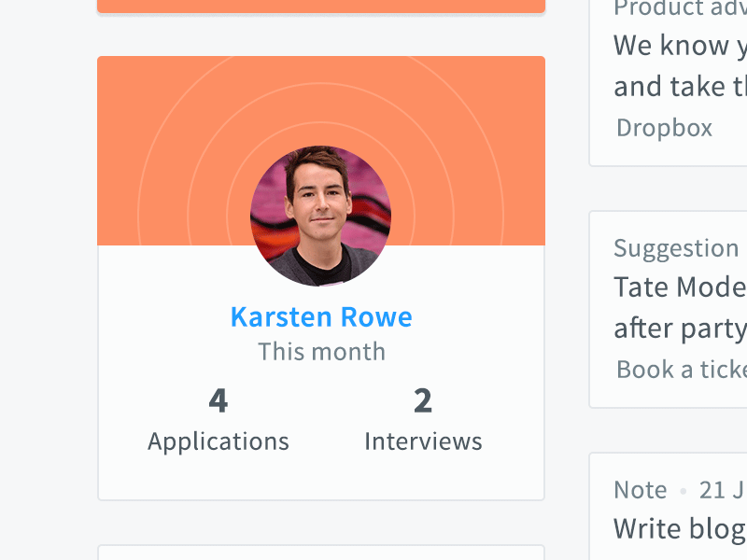Click the Note card label
This screenshot has height=560, width=747.
(x=641, y=490)
